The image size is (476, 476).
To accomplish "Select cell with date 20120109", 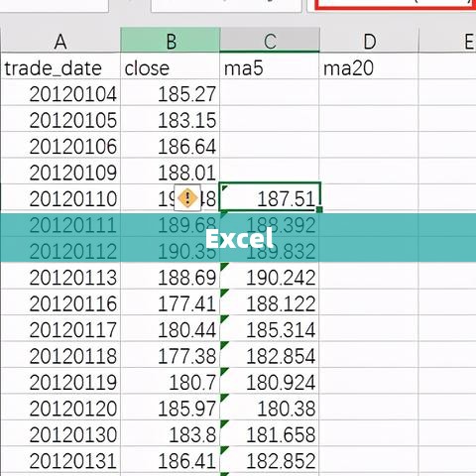I will pyautogui.click(x=60, y=172).
